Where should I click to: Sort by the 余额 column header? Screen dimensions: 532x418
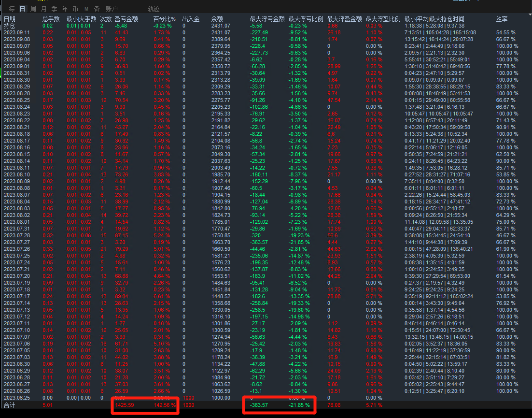[217, 19]
